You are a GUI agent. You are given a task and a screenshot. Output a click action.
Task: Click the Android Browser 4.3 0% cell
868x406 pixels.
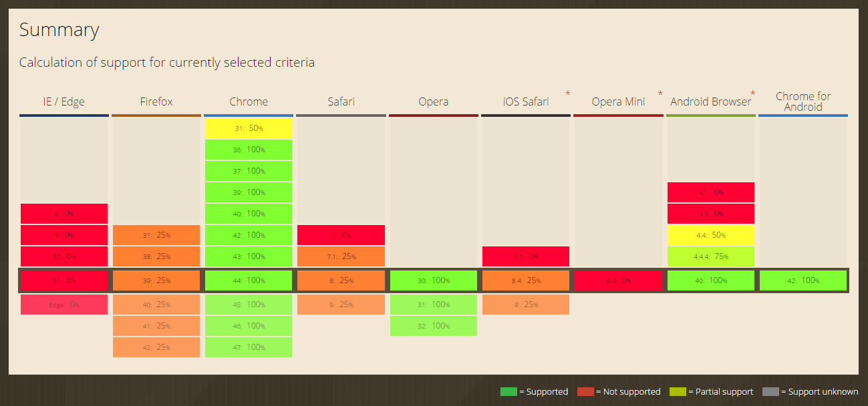(711, 214)
